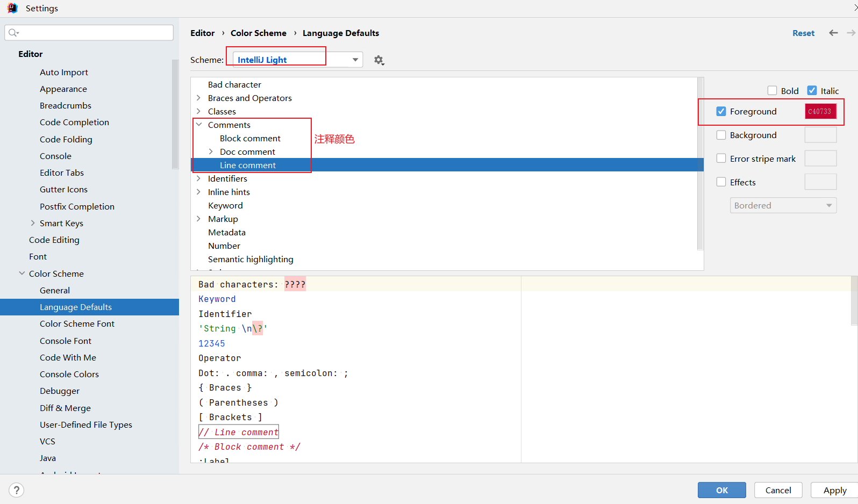Expand the Braces and Operators node
The image size is (858, 504).
[x=199, y=98]
